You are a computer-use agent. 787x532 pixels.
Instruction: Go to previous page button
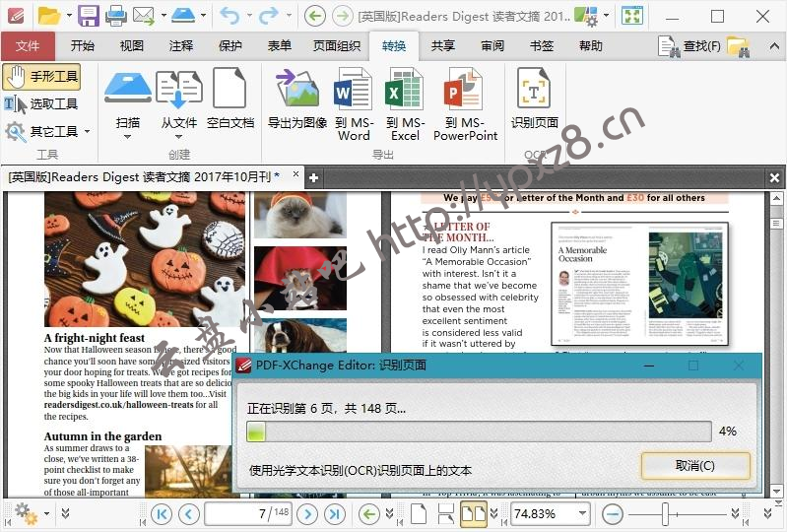click(189, 514)
